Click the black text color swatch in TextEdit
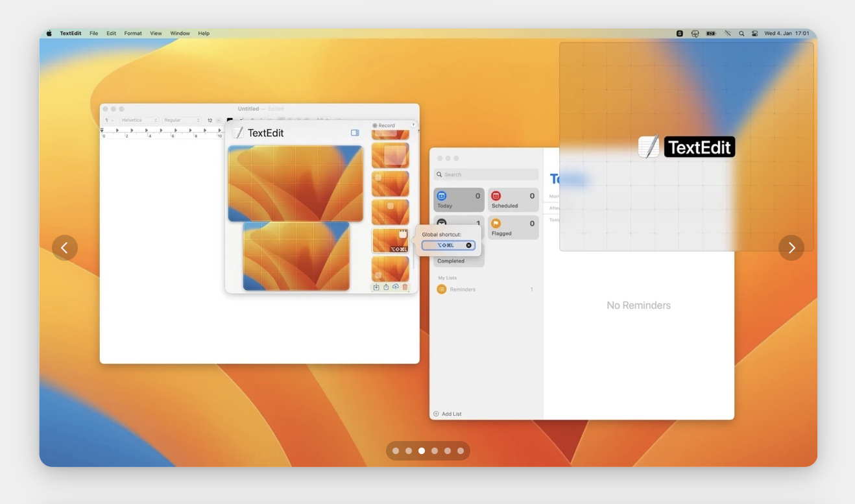Image resolution: width=855 pixels, height=504 pixels. (229, 120)
